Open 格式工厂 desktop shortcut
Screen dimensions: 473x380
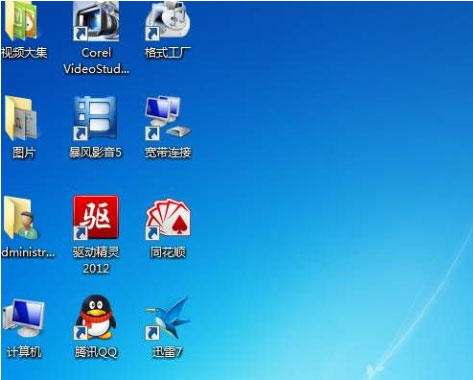(168, 21)
